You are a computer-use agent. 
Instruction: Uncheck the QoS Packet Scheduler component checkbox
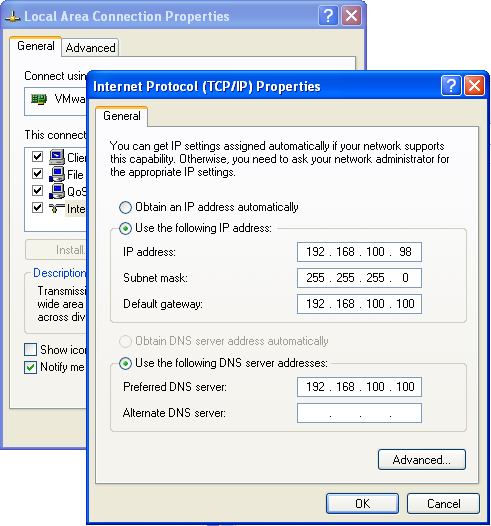pos(38,191)
